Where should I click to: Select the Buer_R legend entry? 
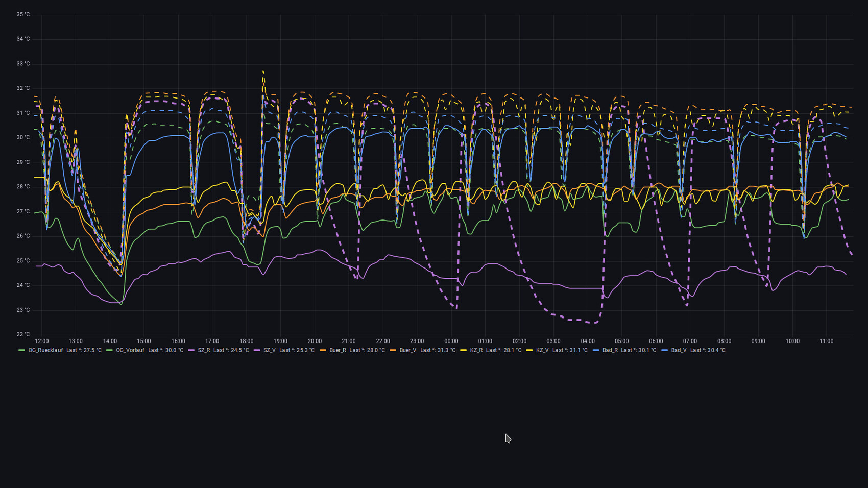(337, 350)
